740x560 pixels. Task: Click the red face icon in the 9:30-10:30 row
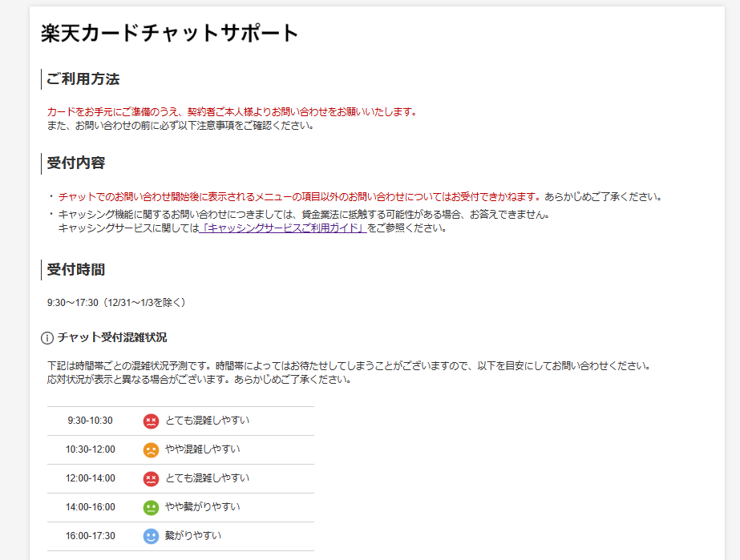[151, 421]
